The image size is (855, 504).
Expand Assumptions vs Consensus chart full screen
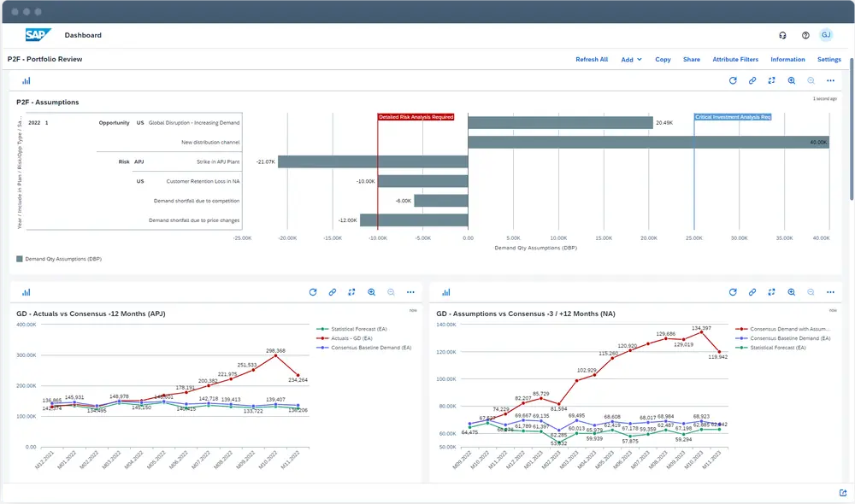pos(771,292)
